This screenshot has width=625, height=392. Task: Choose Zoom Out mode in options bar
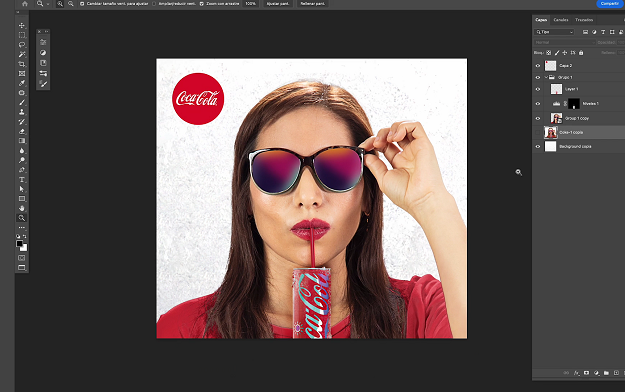[x=71, y=4]
